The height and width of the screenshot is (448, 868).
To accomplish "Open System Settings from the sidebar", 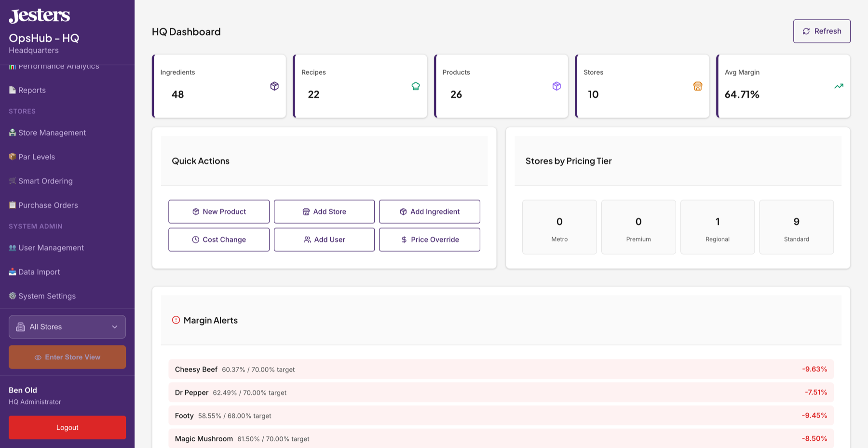I will point(46,296).
